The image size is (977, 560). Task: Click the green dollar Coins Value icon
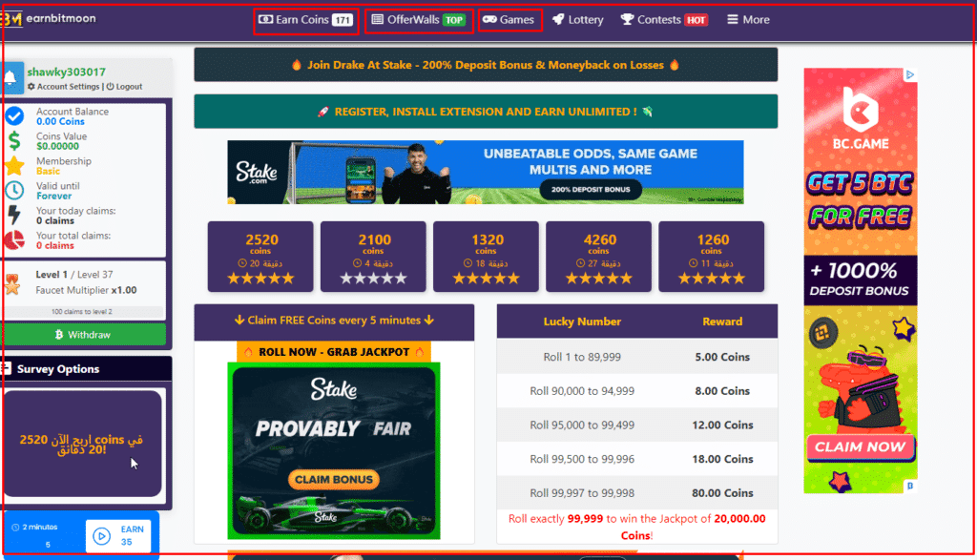point(14,141)
